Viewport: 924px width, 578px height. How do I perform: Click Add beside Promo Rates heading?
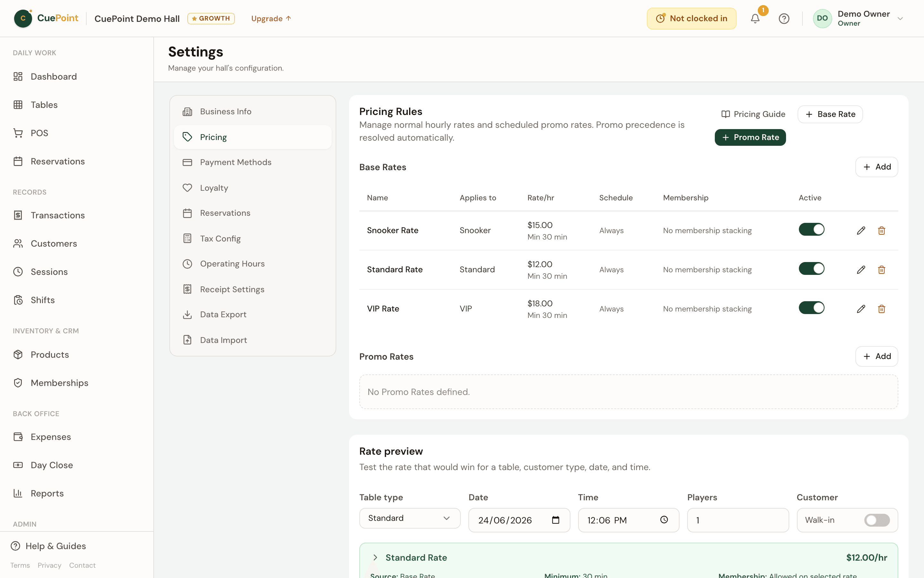point(877,356)
